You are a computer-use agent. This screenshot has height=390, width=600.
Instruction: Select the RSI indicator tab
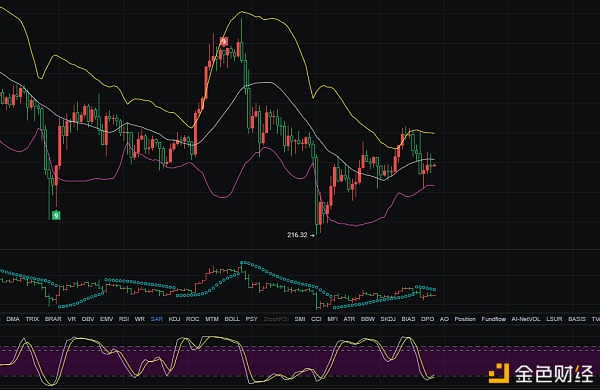(x=124, y=319)
